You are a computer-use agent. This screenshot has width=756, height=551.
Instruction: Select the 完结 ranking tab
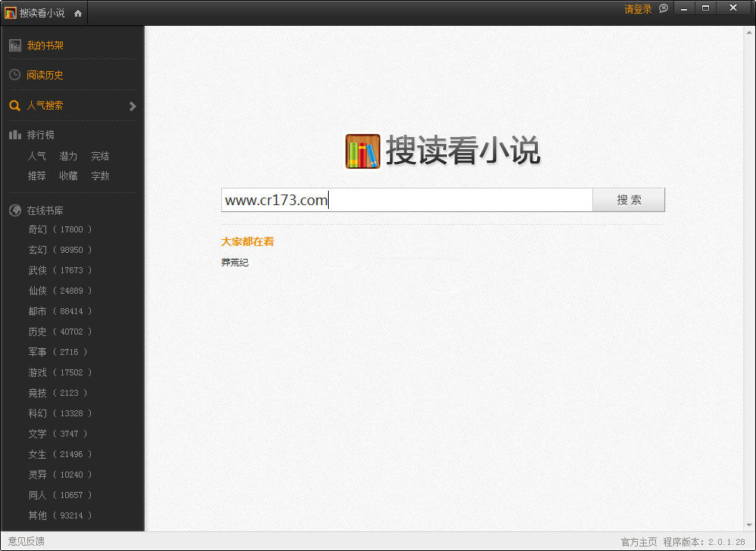100,156
